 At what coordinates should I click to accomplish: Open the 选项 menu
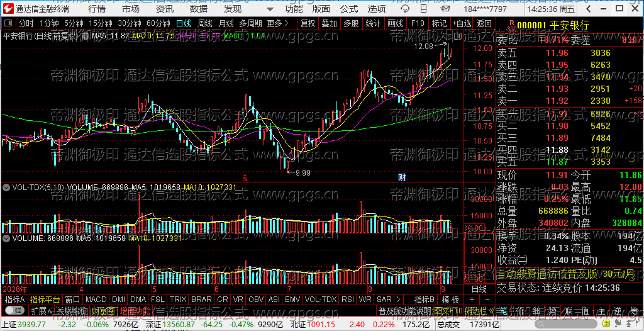pos(377,9)
